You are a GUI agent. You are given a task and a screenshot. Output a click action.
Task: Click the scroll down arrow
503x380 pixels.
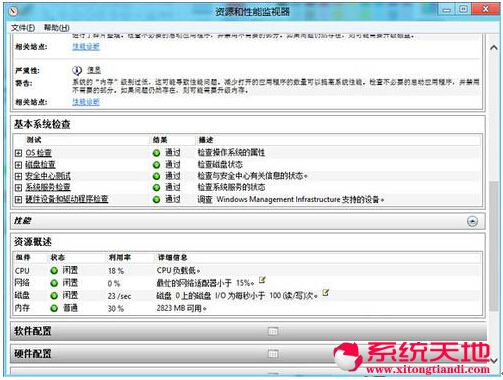[x=494, y=361]
